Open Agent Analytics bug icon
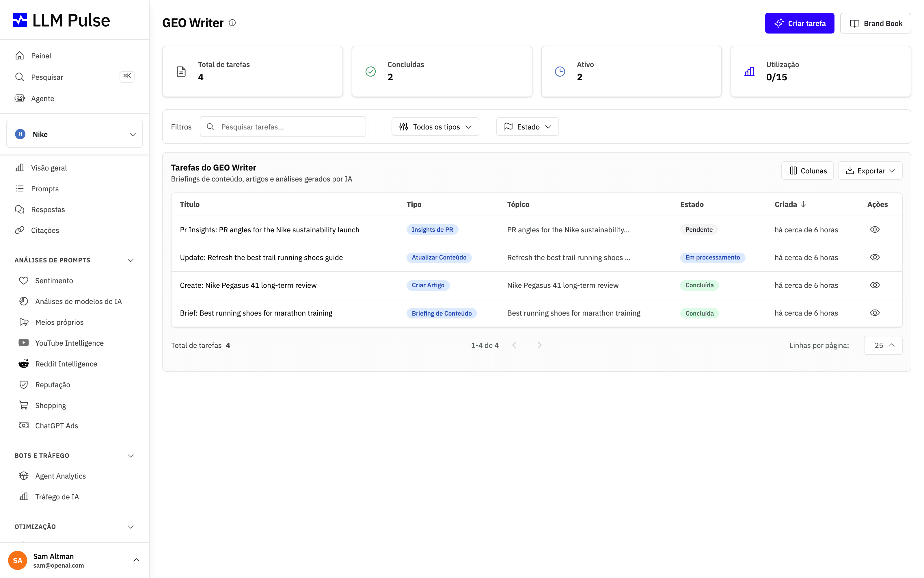 (x=24, y=476)
